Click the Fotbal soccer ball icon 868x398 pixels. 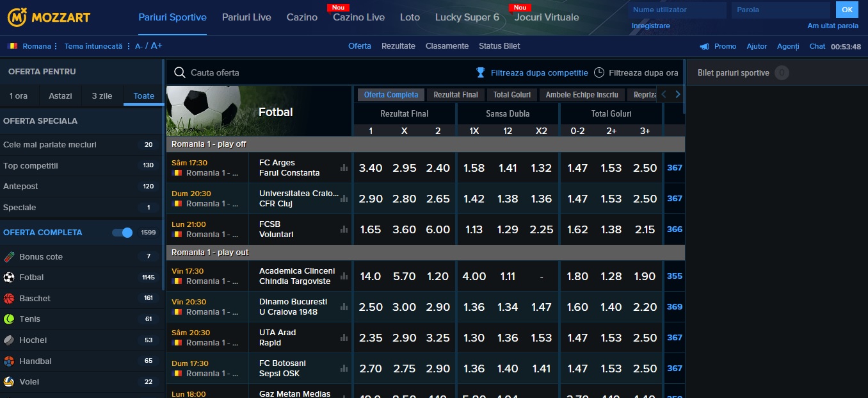pyautogui.click(x=9, y=278)
